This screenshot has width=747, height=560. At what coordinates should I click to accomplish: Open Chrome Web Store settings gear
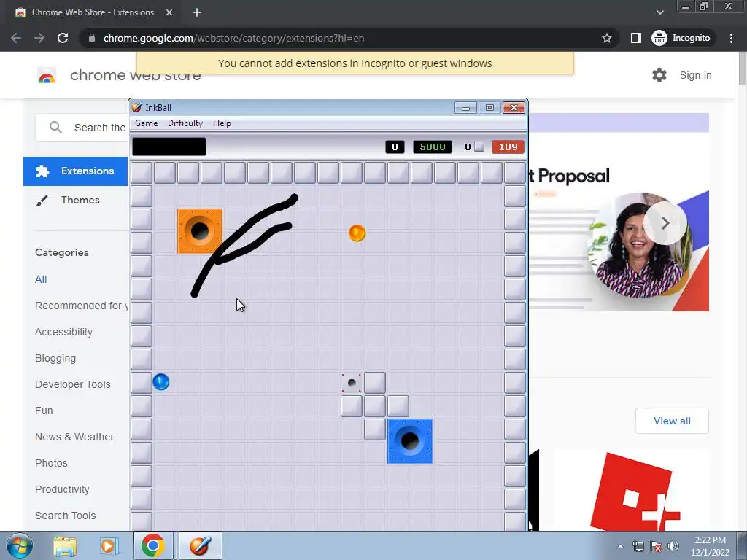tap(659, 75)
